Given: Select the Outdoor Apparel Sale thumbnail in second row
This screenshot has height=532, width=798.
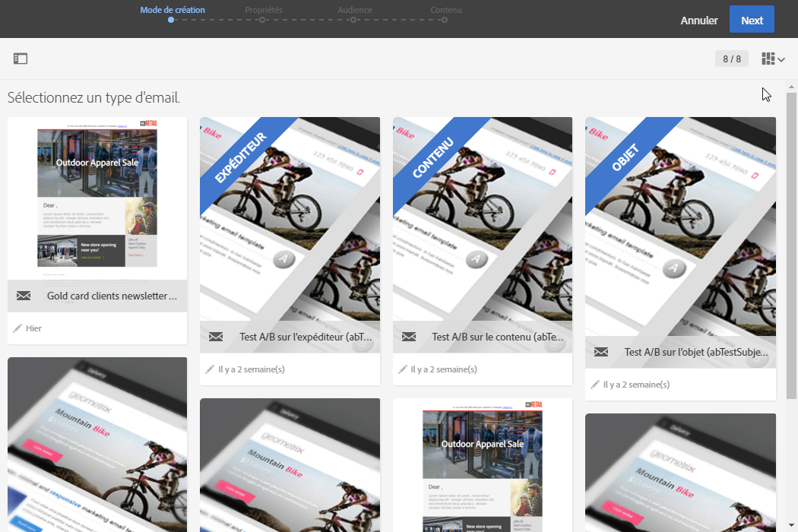Looking at the screenshot, I should (x=483, y=465).
